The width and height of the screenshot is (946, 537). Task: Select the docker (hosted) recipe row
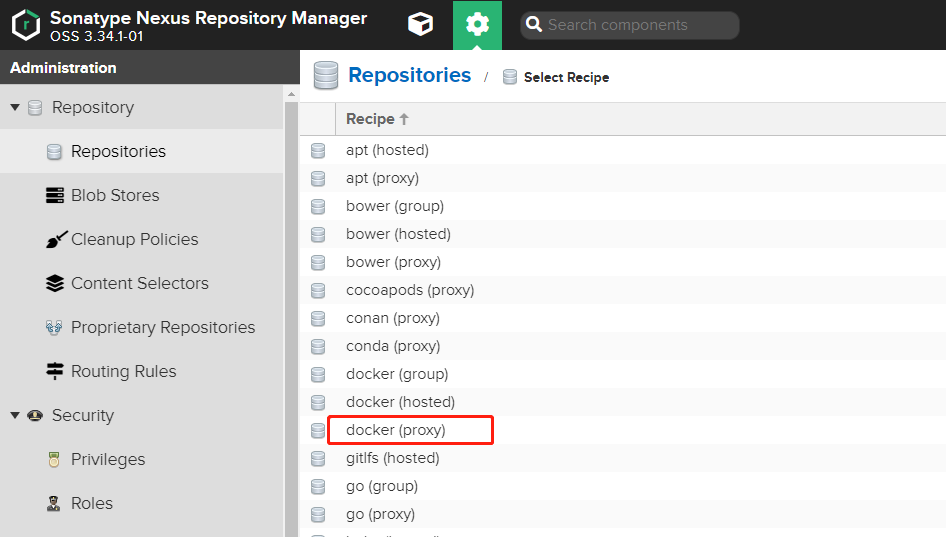pos(400,402)
